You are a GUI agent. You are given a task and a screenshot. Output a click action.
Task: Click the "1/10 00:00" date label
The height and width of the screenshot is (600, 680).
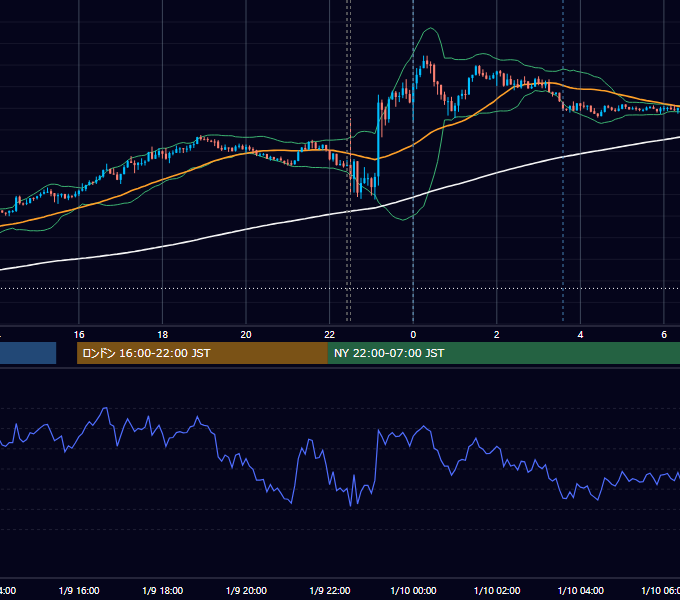(x=413, y=590)
